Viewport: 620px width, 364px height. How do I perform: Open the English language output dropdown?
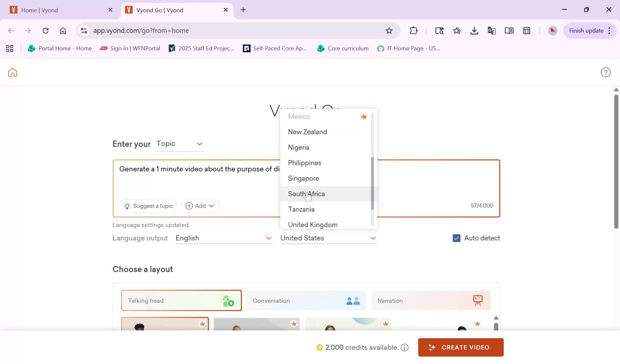tap(224, 238)
